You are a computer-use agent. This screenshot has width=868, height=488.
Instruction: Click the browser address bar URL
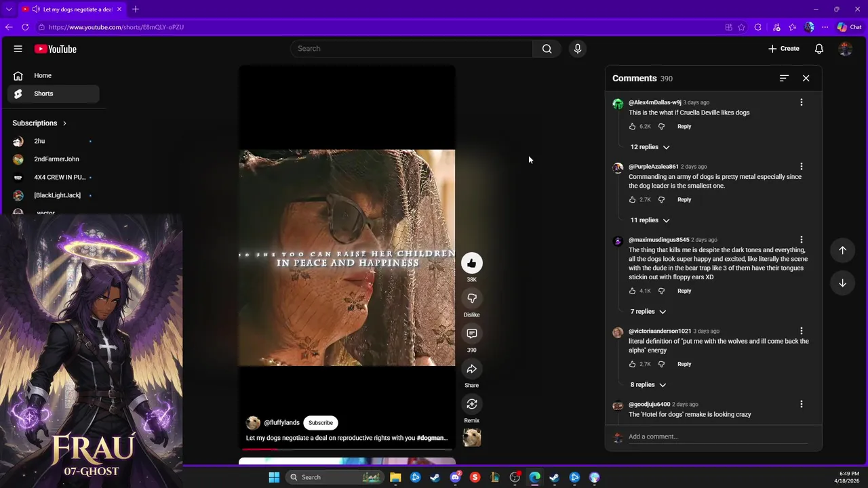(x=116, y=27)
